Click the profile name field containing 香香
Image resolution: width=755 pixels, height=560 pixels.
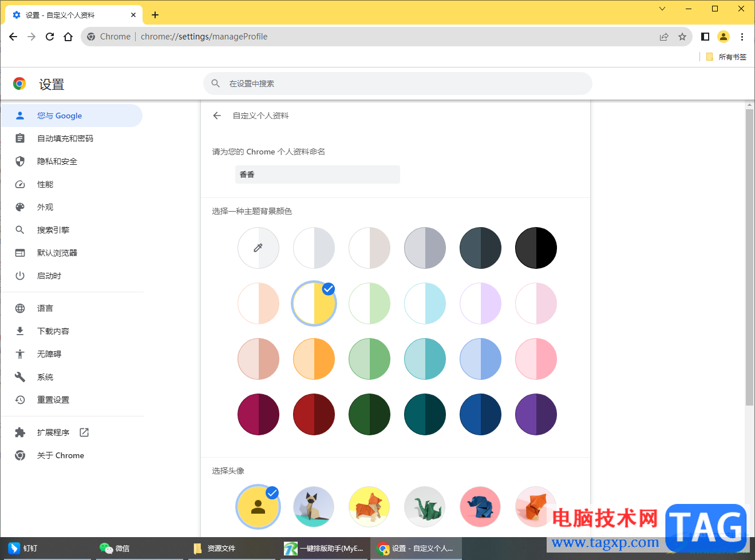click(x=317, y=174)
